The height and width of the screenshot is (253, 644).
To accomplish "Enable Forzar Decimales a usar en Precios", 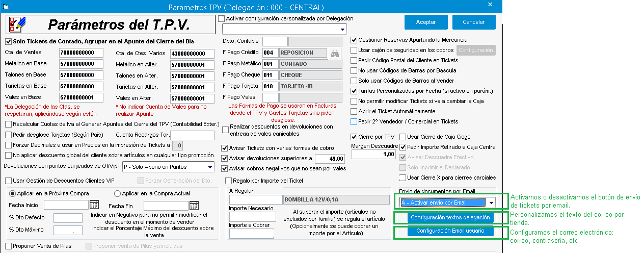I will (8, 145).
